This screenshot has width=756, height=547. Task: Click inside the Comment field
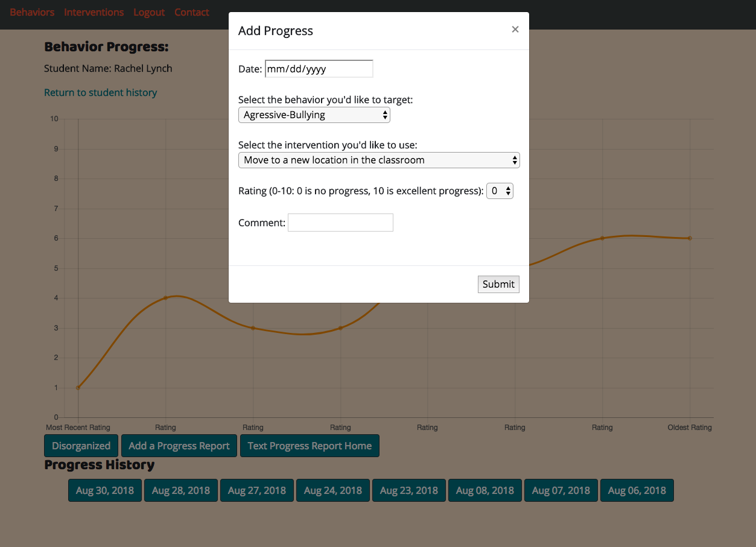[340, 222]
